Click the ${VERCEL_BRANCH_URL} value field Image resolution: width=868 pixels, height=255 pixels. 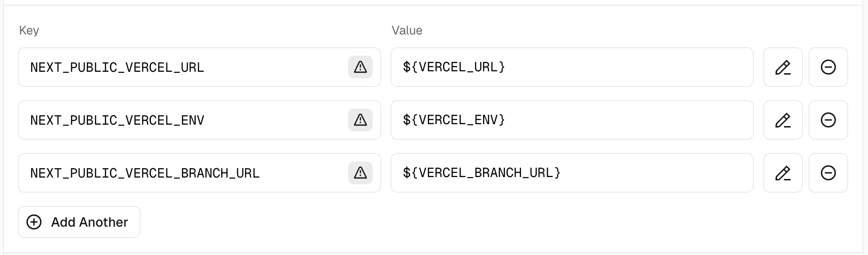click(571, 173)
